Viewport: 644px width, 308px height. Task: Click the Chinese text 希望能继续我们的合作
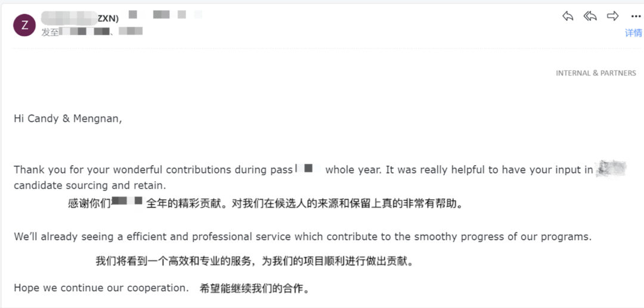click(254, 288)
